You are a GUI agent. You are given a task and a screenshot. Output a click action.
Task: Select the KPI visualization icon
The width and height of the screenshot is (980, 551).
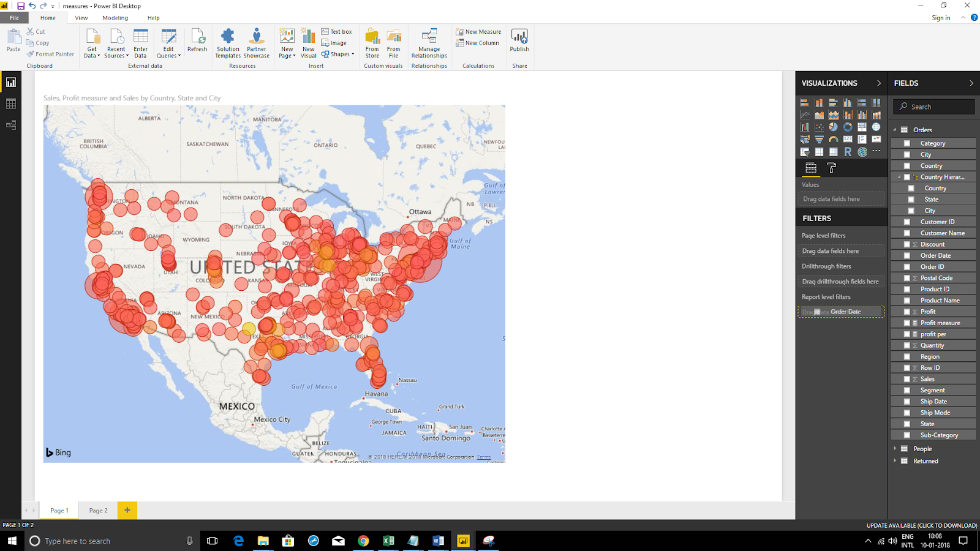click(x=876, y=140)
